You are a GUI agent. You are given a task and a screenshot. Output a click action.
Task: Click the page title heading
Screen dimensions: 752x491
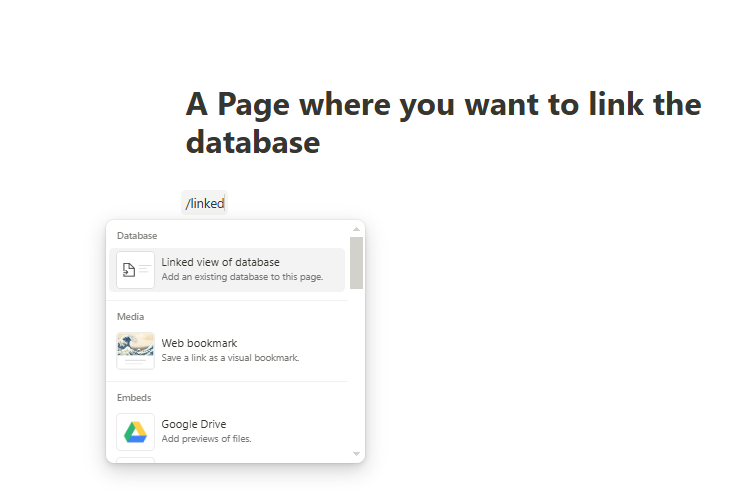click(x=443, y=123)
